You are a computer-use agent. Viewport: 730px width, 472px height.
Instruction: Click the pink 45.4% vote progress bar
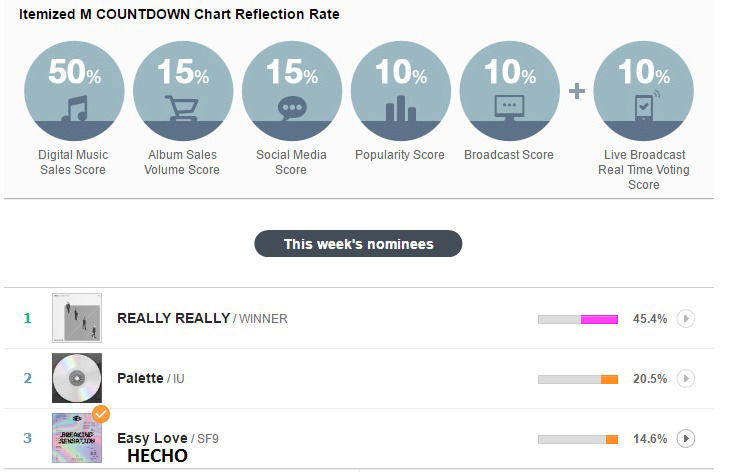tap(578, 319)
